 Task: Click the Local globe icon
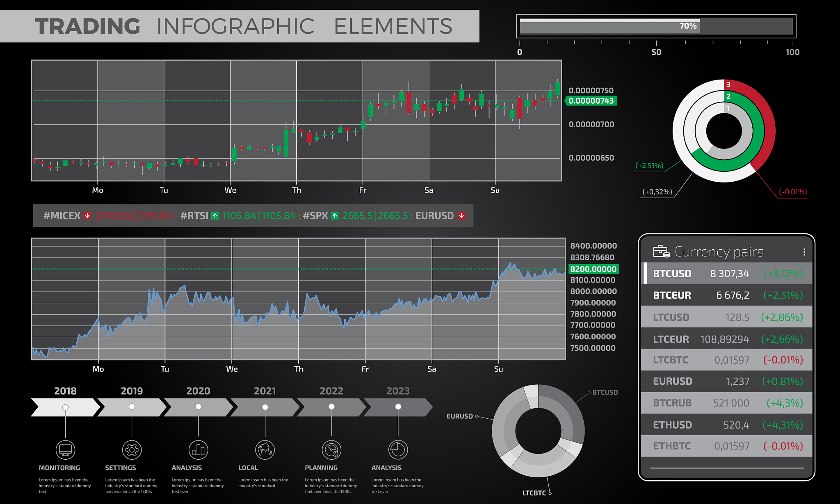click(x=265, y=450)
